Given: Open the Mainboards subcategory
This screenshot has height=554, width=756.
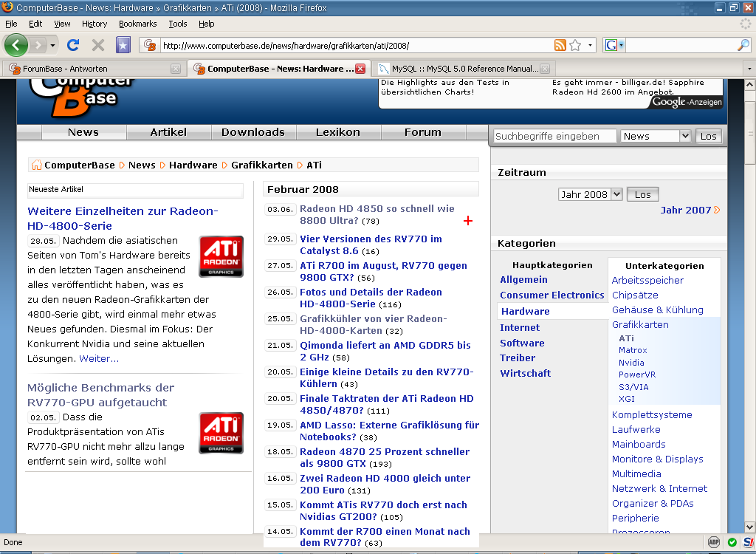Looking at the screenshot, I should (x=639, y=444).
